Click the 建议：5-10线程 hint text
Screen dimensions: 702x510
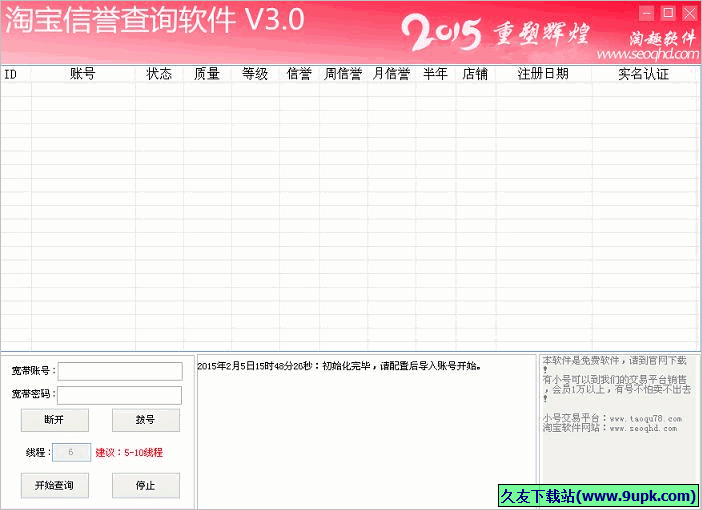pyautogui.click(x=129, y=453)
